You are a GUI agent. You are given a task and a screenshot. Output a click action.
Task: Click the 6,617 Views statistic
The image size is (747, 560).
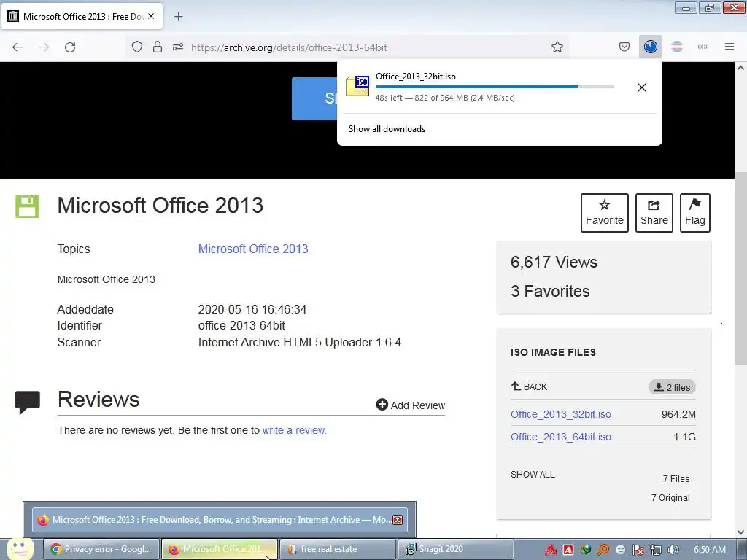coord(554,262)
